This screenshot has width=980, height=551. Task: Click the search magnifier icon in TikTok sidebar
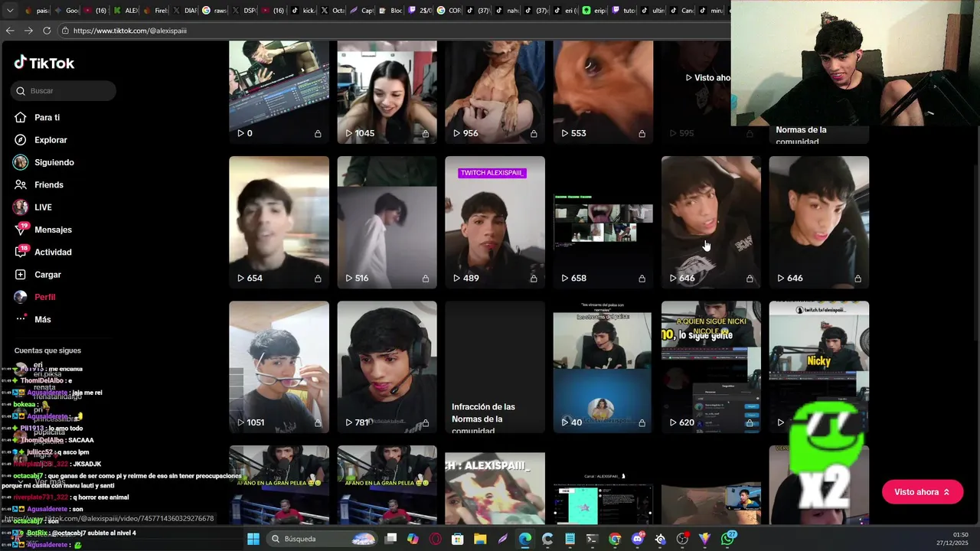tap(21, 91)
